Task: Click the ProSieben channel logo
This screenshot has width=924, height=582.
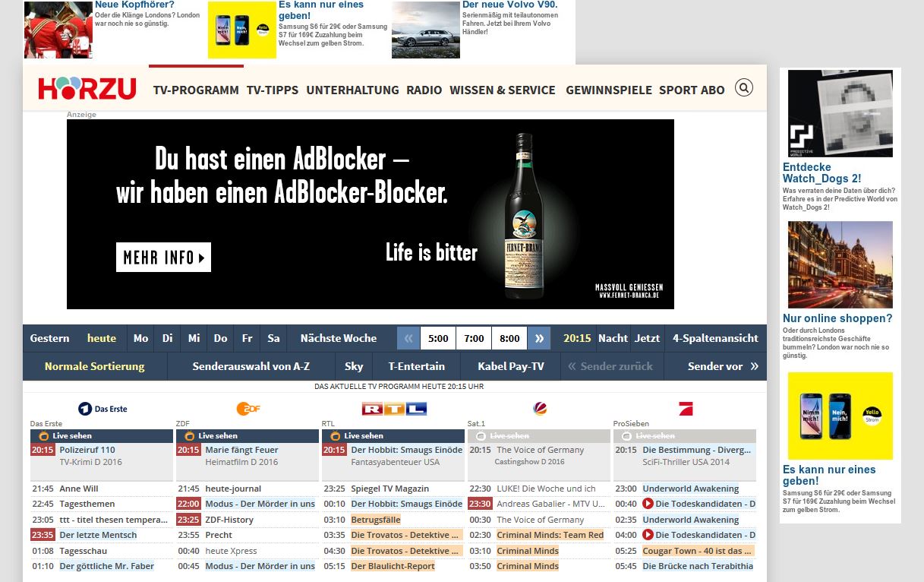Action: click(x=686, y=409)
